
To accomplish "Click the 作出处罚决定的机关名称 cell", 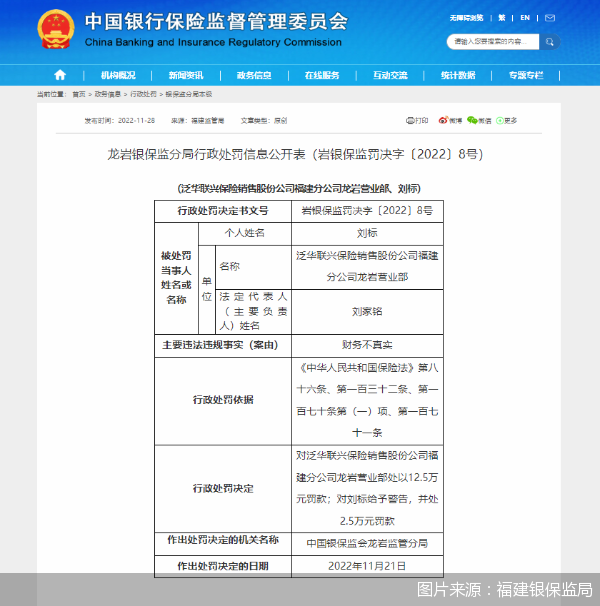I will [x=223, y=544].
